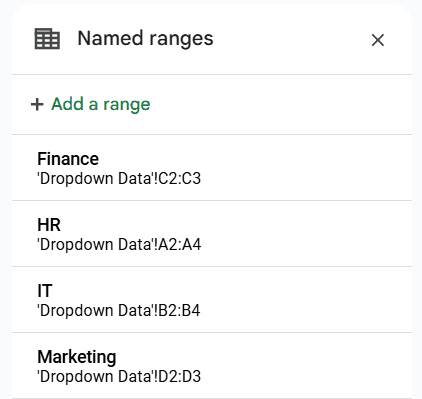Viewport: 422px width, 399px height.
Task: Click the 'Dropdown Data'!D2:D3 range reference
Action: [119, 377]
